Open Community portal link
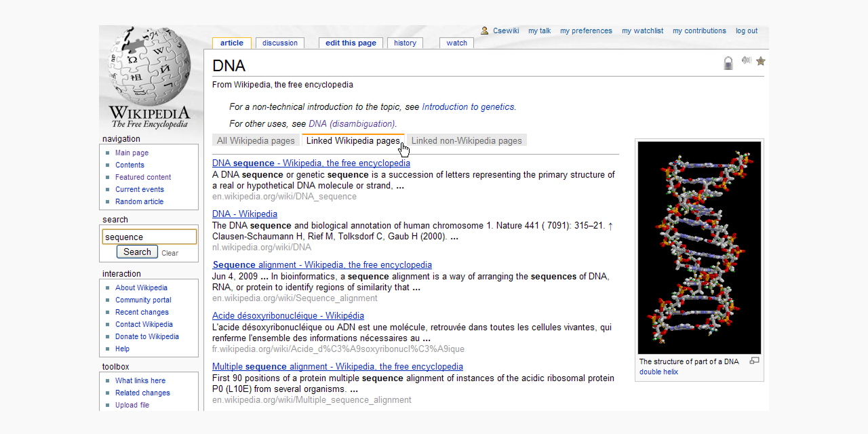The height and width of the screenshot is (434, 868). (x=143, y=300)
